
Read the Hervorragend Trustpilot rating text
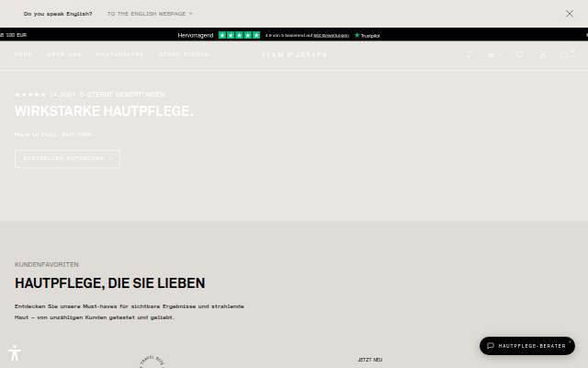tap(196, 35)
